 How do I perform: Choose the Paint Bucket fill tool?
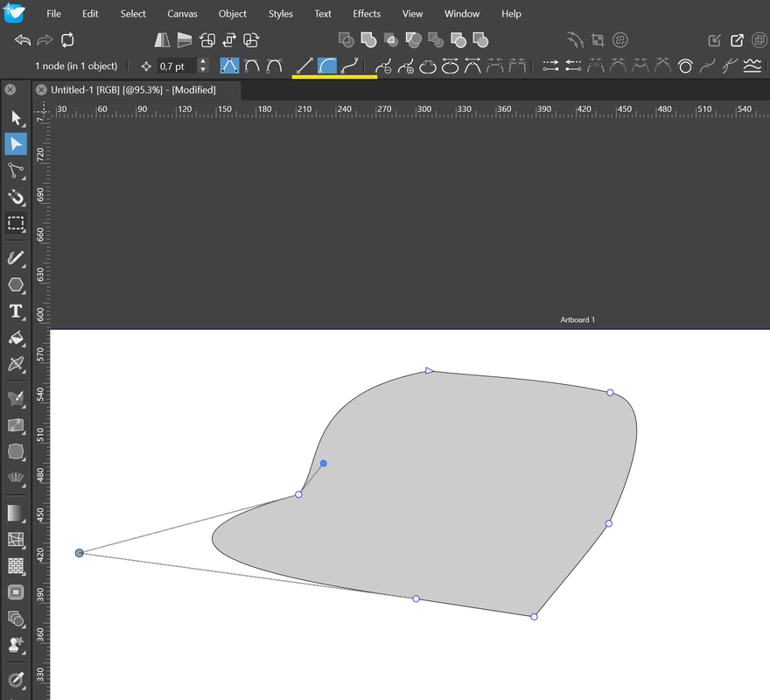(16, 338)
